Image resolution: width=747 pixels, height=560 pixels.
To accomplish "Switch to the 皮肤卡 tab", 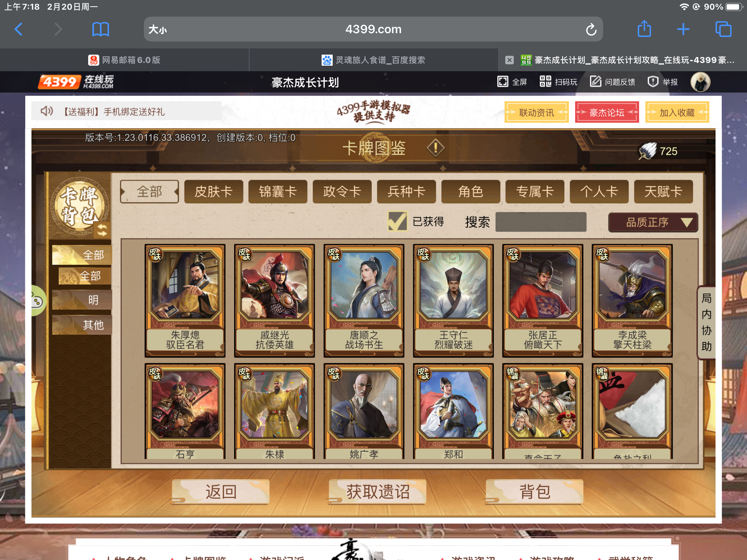I will coord(214,191).
